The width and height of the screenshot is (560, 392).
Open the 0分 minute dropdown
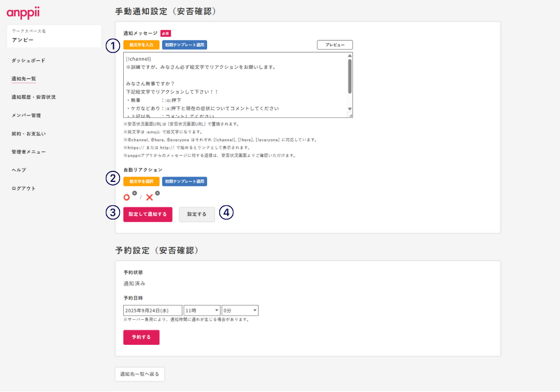point(240,311)
